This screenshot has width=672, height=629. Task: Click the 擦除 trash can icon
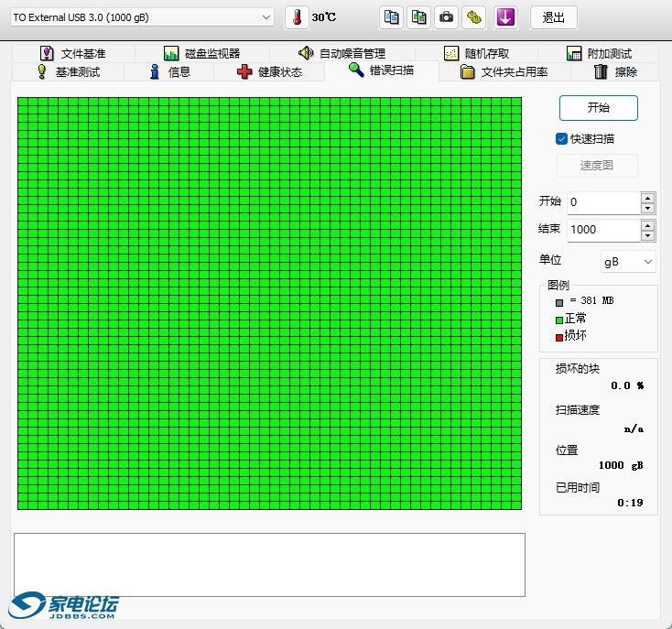point(601,71)
